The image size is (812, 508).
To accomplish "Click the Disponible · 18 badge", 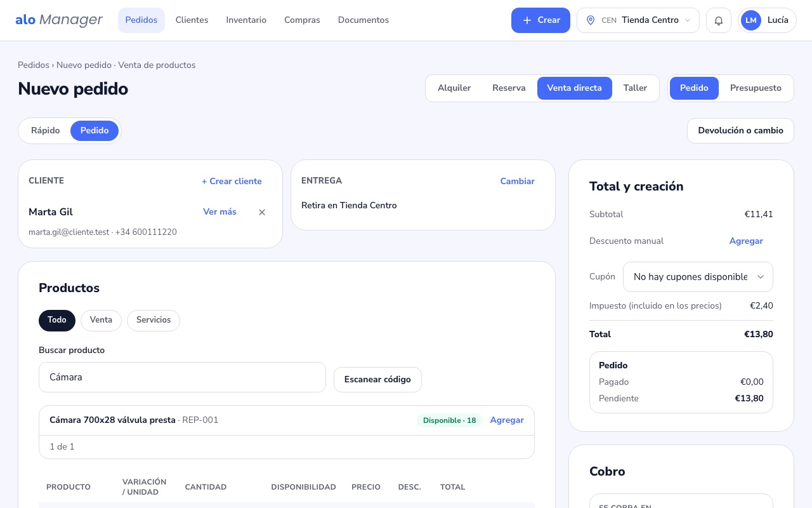I will tap(450, 420).
